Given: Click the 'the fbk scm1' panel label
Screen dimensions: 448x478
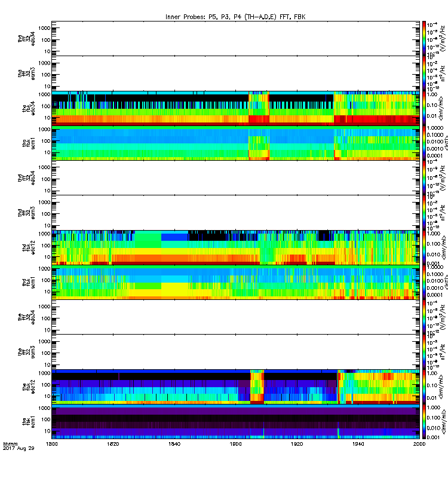Looking at the screenshot, I should tap(29, 422).
